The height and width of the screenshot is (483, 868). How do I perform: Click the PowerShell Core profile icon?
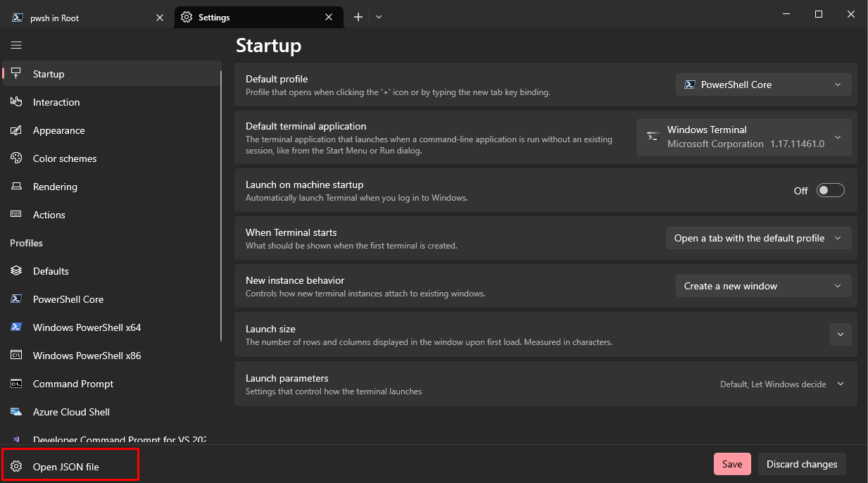(x=16, y=299)
